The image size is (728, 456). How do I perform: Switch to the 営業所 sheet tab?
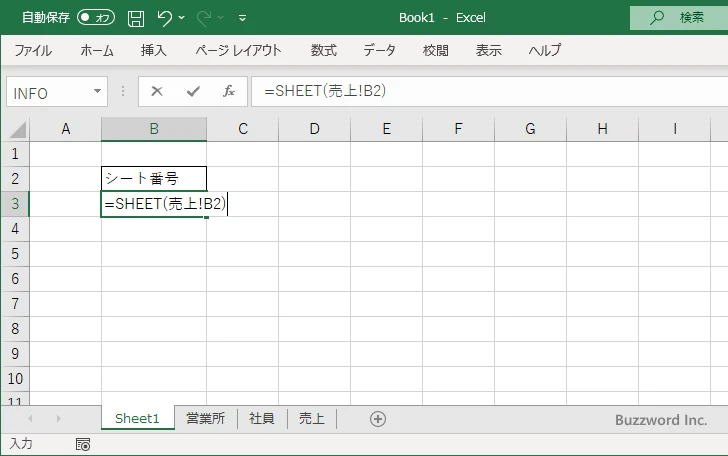tap(206, 419)
